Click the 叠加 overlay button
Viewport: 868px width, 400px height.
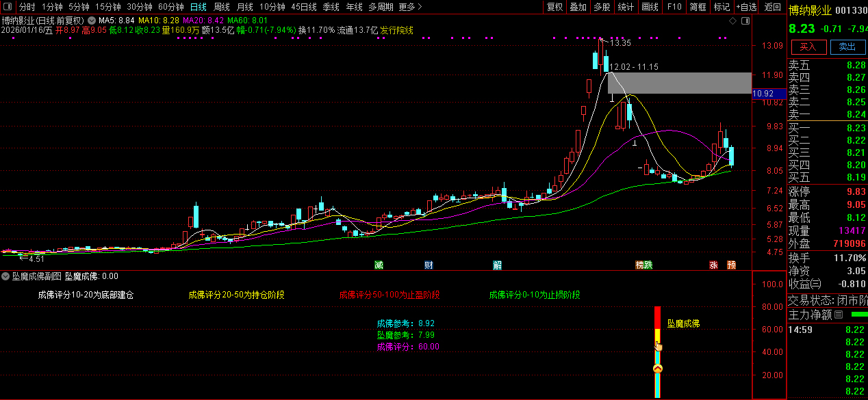(x=578, y=7)
